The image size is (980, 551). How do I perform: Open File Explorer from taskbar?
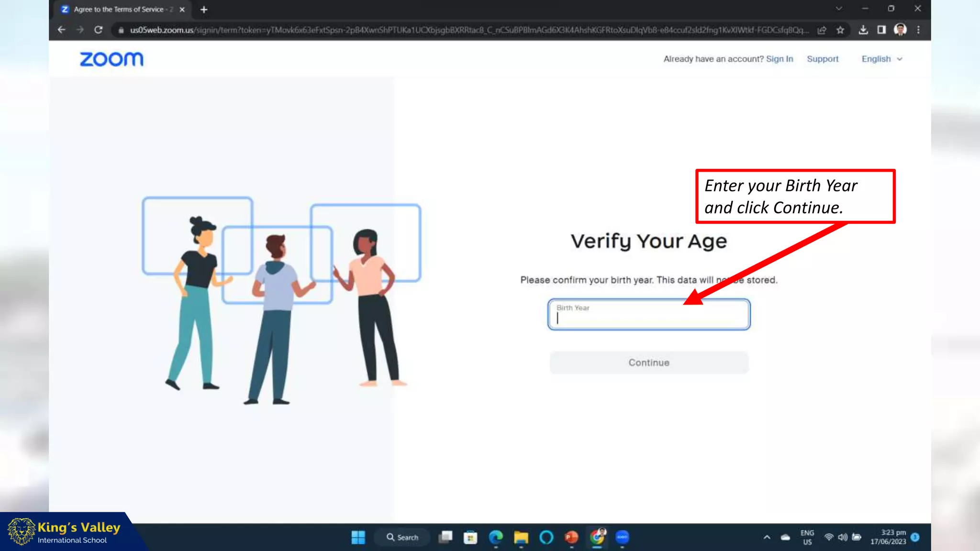(521, 538)
